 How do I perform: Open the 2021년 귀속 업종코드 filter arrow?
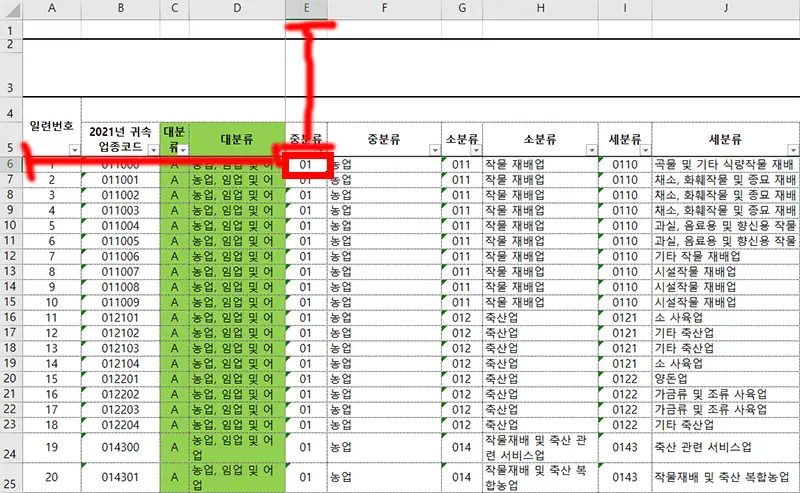[x=153, y=150]
